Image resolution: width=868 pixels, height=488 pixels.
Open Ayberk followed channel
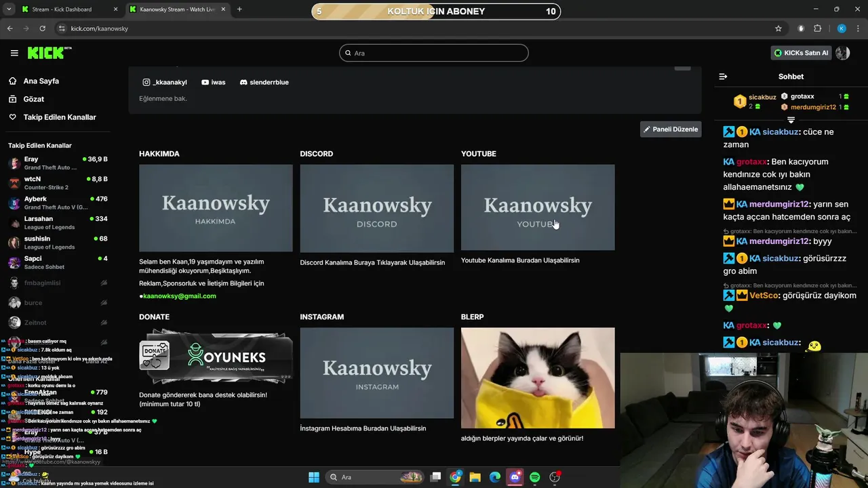coord(58,203)
